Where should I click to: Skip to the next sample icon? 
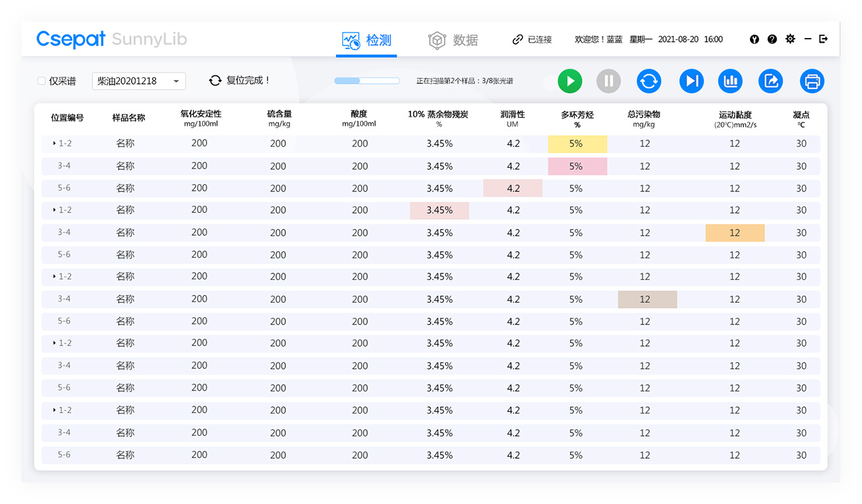pyautogui.click(x=692, y=81)
